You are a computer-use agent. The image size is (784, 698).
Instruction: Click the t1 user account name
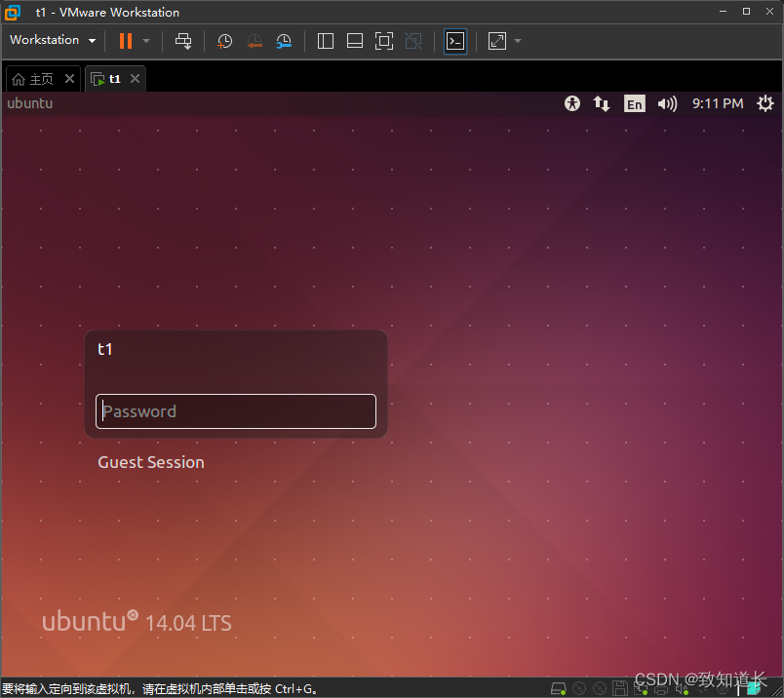[105, 349]
